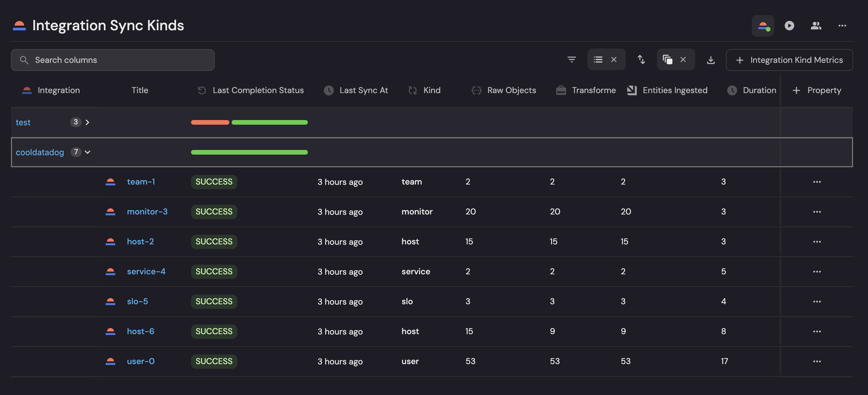Open the users permissions icon

coord(816,26)
